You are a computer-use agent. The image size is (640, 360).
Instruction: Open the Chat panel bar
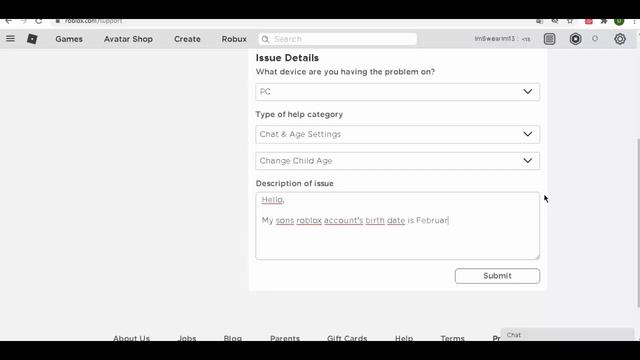click(567, 335)
